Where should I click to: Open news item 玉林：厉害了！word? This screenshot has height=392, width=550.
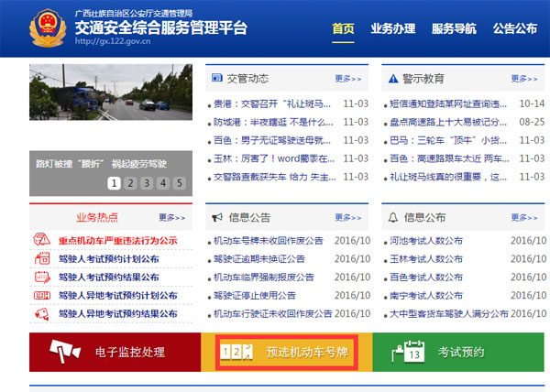[x=274, y=158]
